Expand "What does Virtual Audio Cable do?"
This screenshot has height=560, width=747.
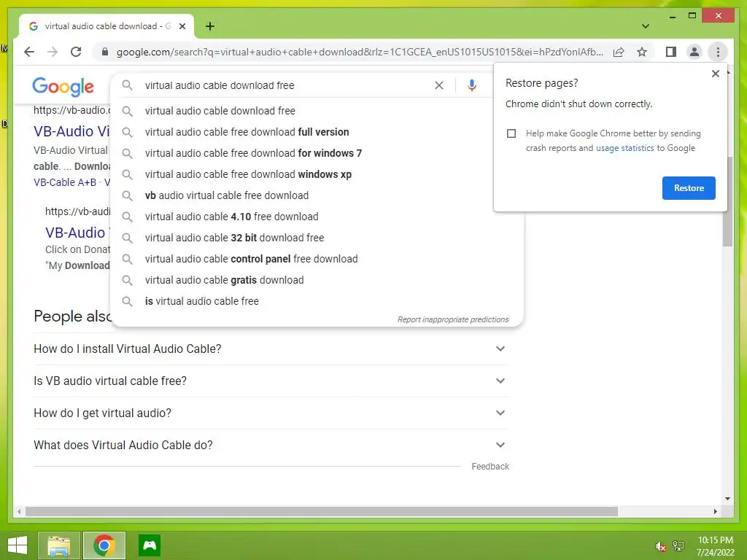[271, 445]
